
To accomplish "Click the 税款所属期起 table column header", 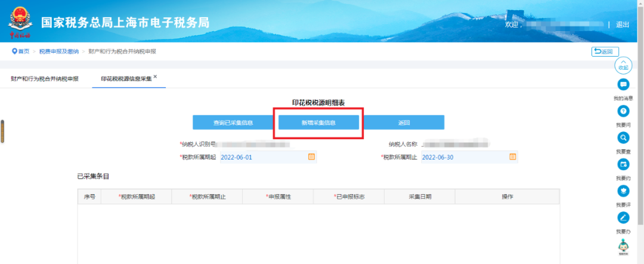I will point(137,197).
